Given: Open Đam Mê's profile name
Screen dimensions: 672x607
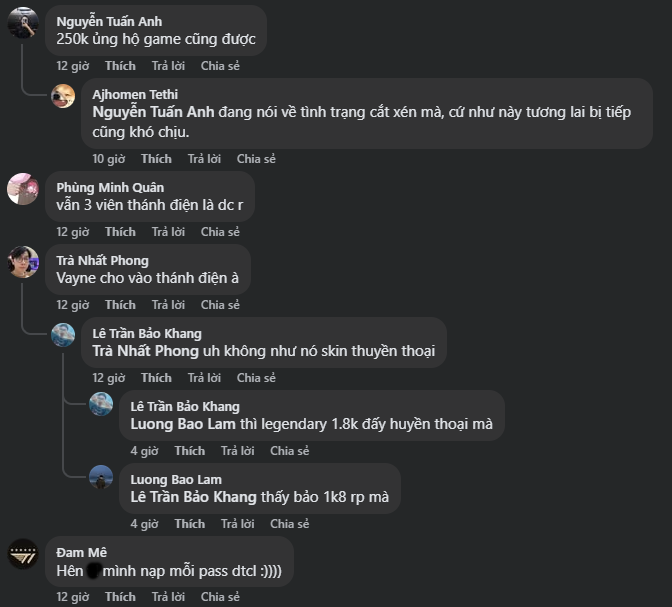Looking at the screenshot, I should point(81,552).
